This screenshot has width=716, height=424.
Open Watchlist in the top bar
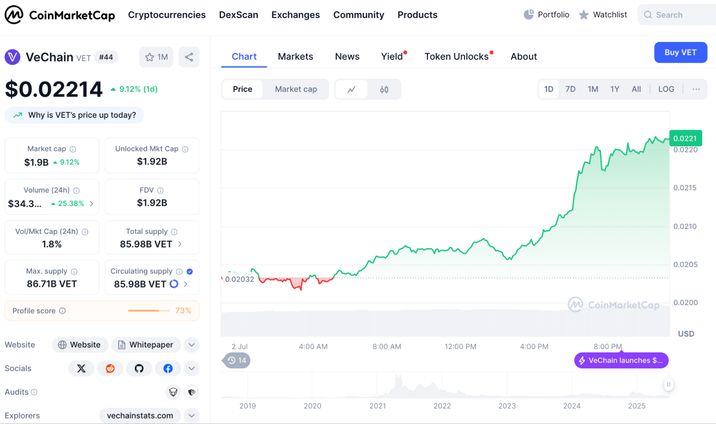tap(603, 15)
